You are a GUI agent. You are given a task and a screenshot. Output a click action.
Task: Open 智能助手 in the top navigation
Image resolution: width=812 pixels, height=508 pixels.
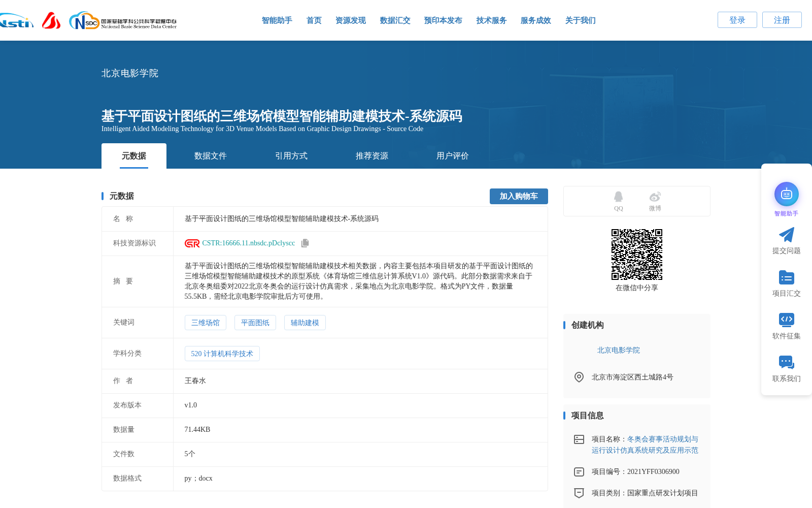[277, 20]
